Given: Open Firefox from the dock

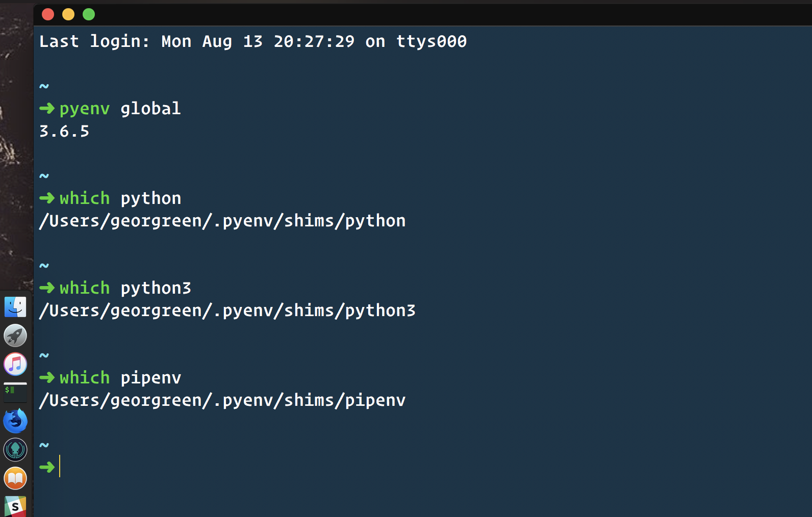Looking at the screenshot, I should point(15,421).
